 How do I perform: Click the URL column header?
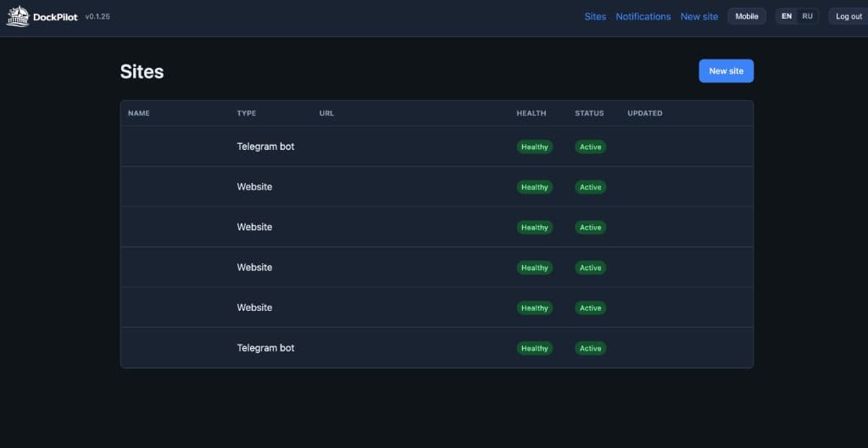point(326,113)
